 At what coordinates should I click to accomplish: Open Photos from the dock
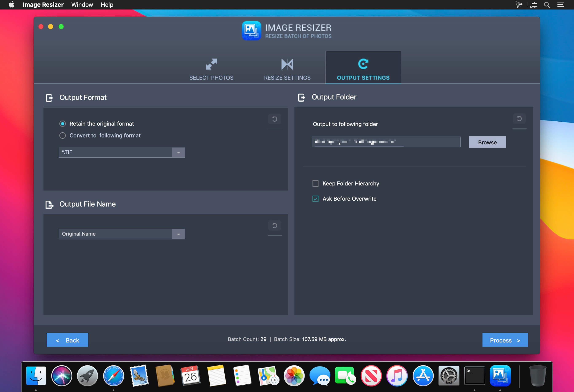pyautogui.click(x=294, y=376)
